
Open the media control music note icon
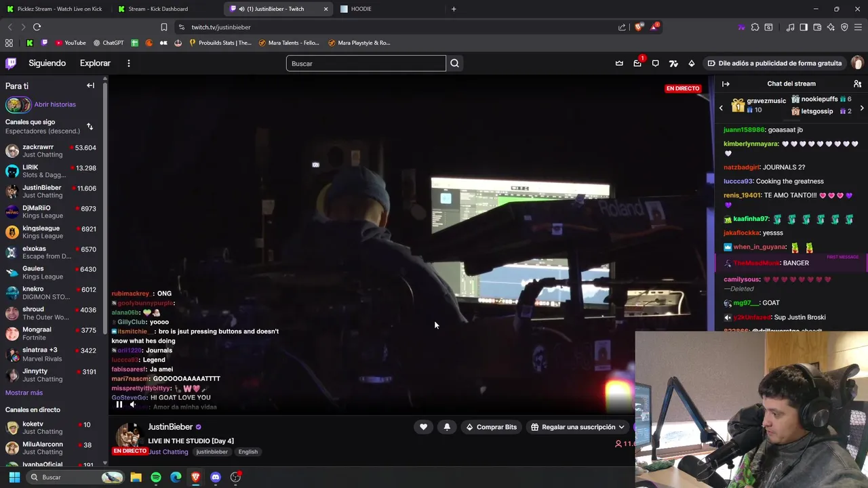click(x=790, y=27)
